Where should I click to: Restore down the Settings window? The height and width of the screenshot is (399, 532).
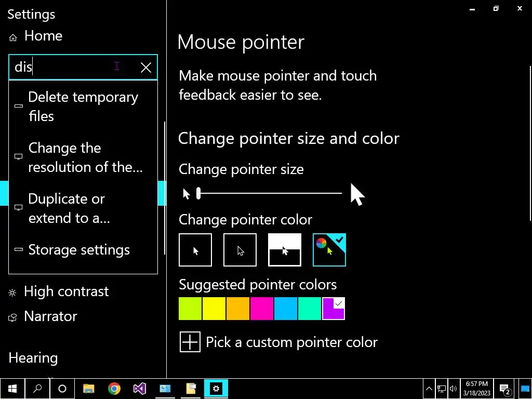[496, 8]
